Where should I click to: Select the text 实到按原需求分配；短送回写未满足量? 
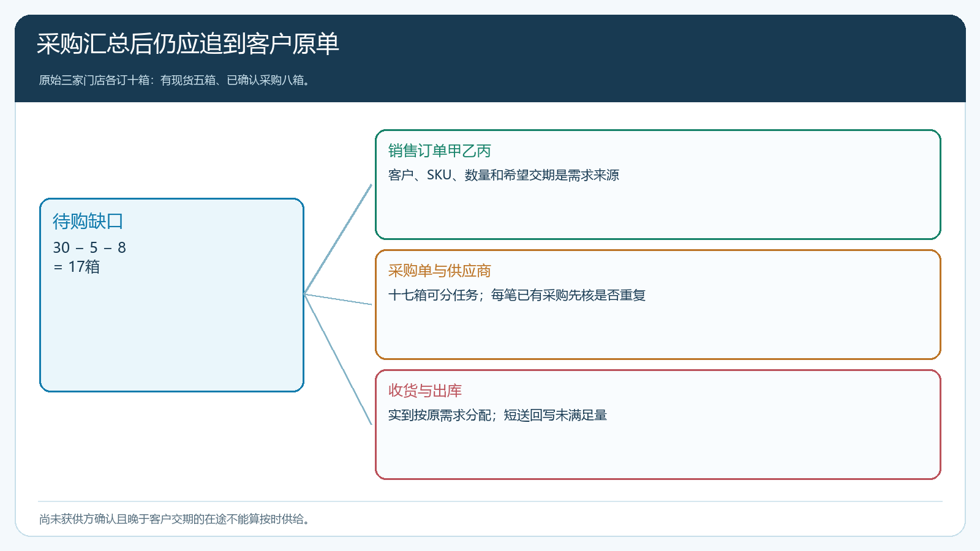click(497, 415)
